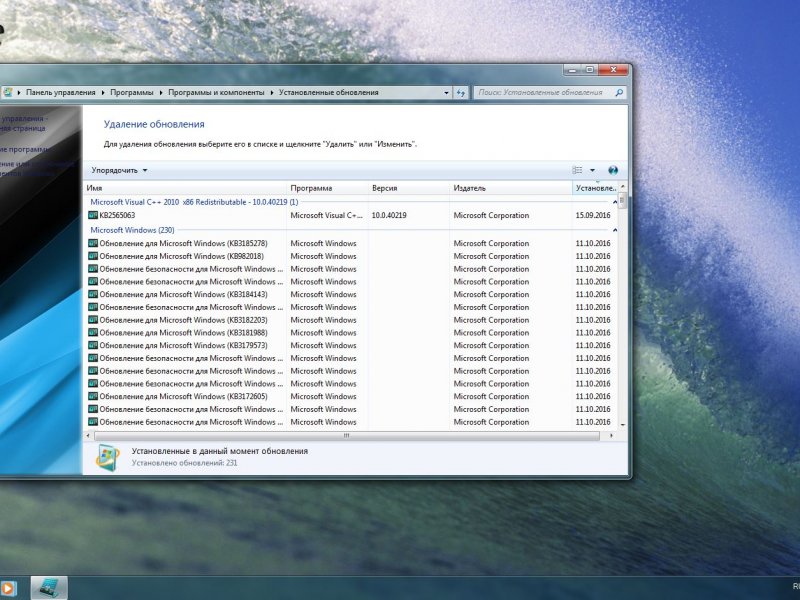Go to Программы и компоненты breadcrumb

216,93
